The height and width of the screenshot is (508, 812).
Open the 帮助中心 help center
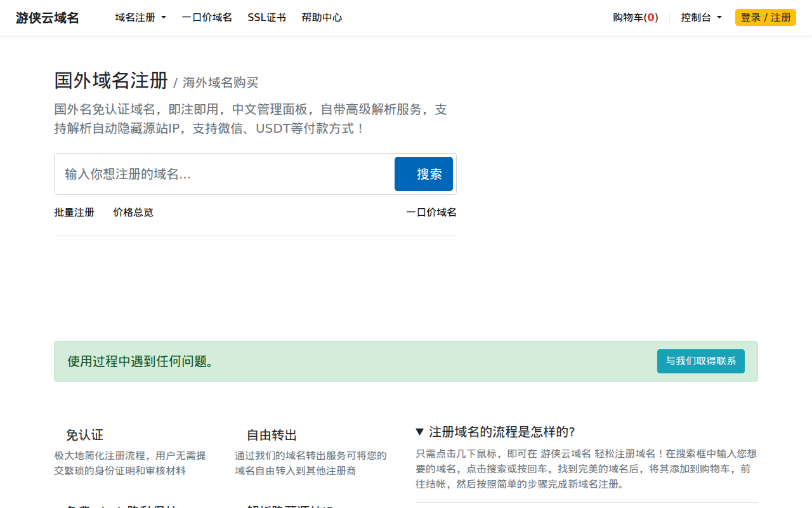322,17
